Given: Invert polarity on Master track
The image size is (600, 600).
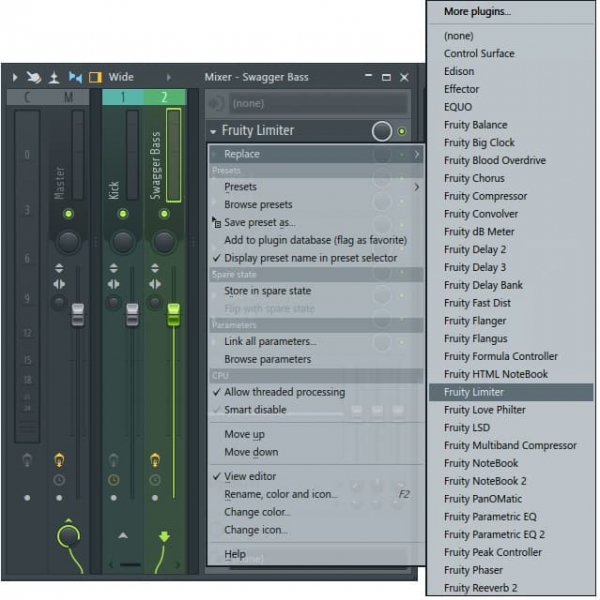Looking at the screenshot, I should pos(59,268).
